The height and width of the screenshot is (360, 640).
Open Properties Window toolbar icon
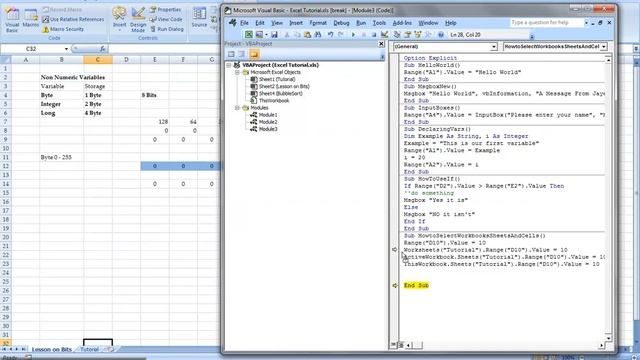(407, 35)
